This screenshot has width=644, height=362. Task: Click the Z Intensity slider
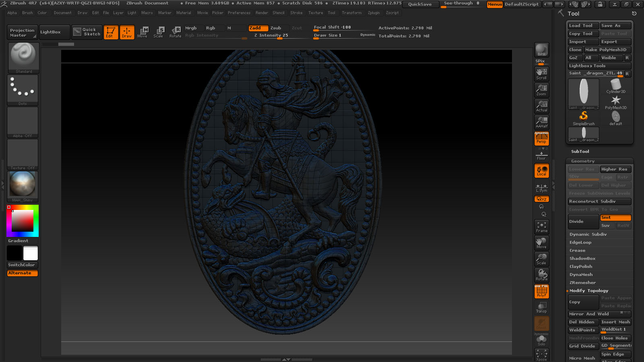coord(271,35)
